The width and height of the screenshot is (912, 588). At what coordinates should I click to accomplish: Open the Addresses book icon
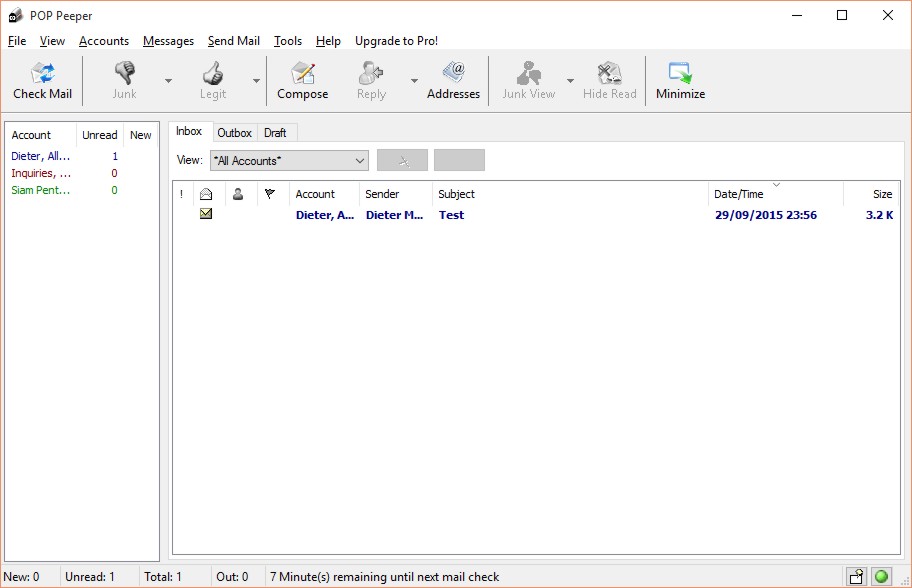tap(454, 73)
